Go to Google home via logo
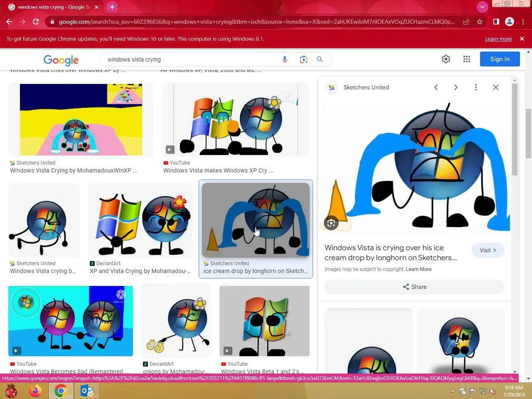This screenshot has width=532, height=399. click(61, 60)
